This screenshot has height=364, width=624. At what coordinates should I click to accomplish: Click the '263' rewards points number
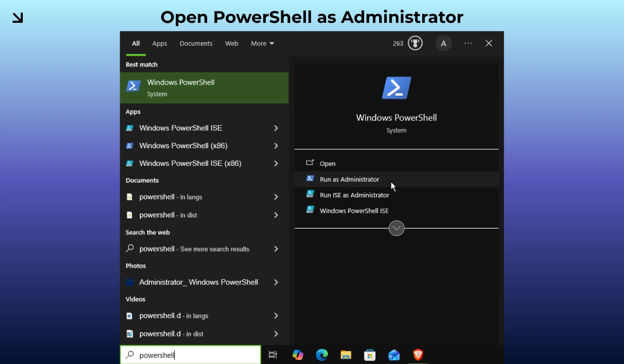tap(398, 44)
